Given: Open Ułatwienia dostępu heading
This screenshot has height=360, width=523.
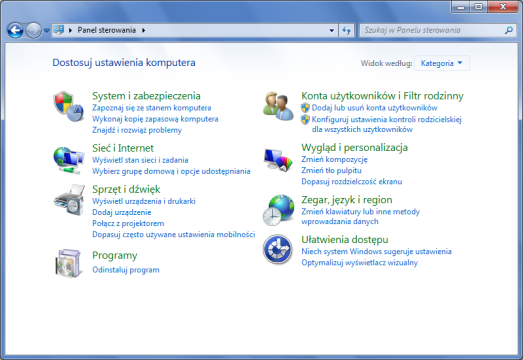Looking at the screenshot, I should [345, 239].
